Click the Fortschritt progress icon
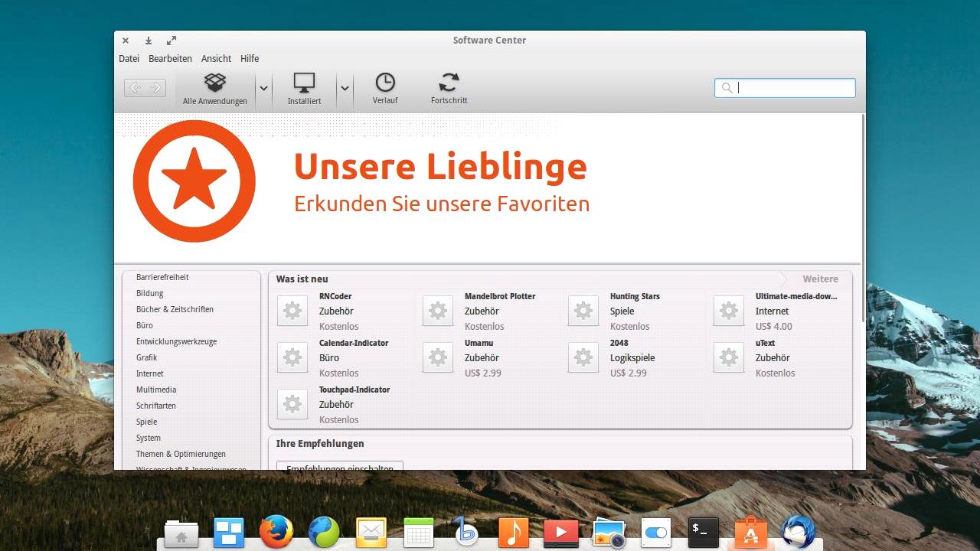 (x=449, y=83)
